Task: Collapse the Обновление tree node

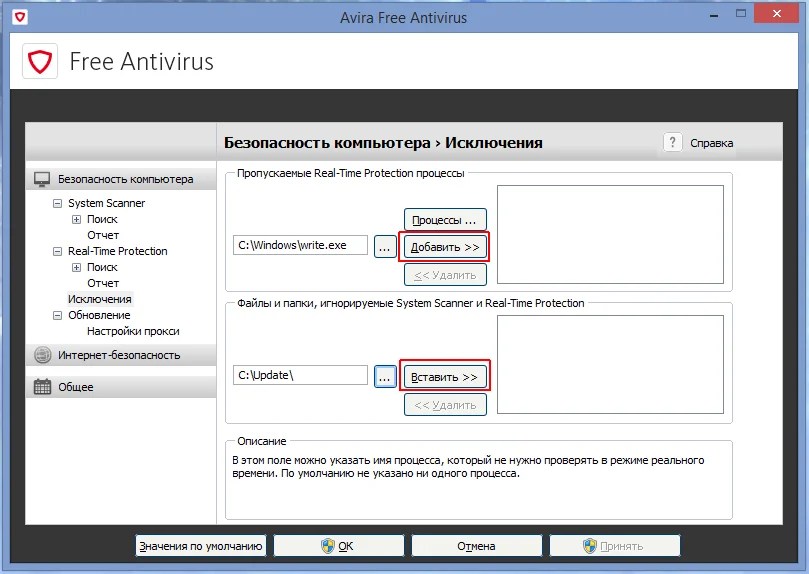Action: 58,315
